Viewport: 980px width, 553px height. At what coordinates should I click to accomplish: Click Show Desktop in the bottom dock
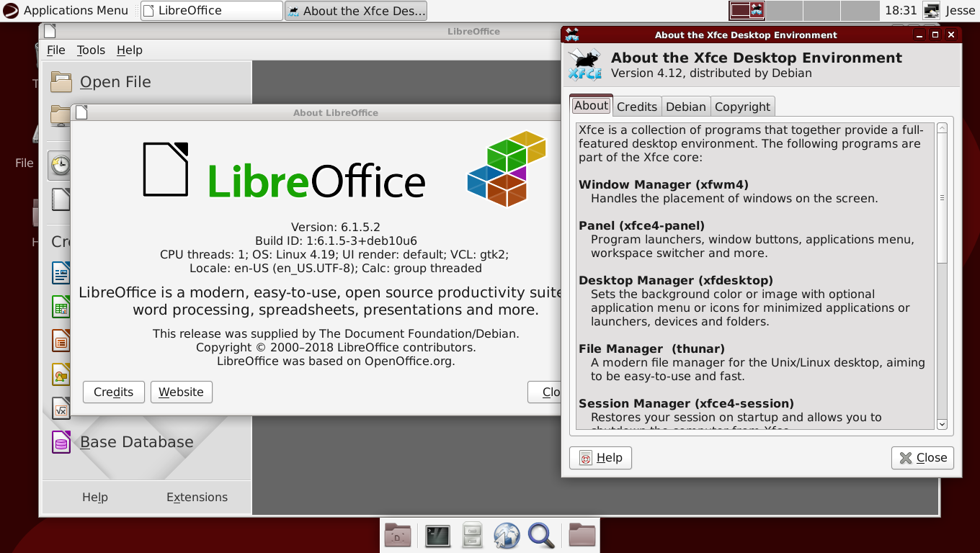pyautogui.click(x=398, y=536)
